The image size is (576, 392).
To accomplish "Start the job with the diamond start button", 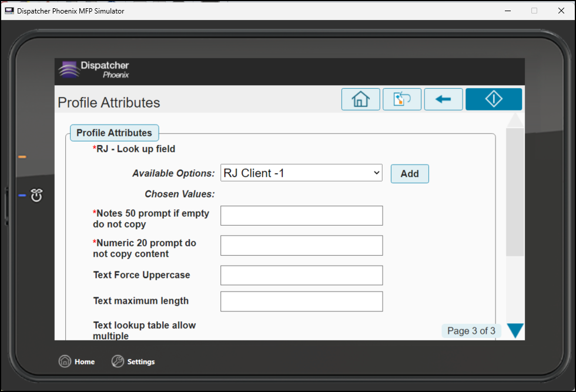I will pos(493,99).
